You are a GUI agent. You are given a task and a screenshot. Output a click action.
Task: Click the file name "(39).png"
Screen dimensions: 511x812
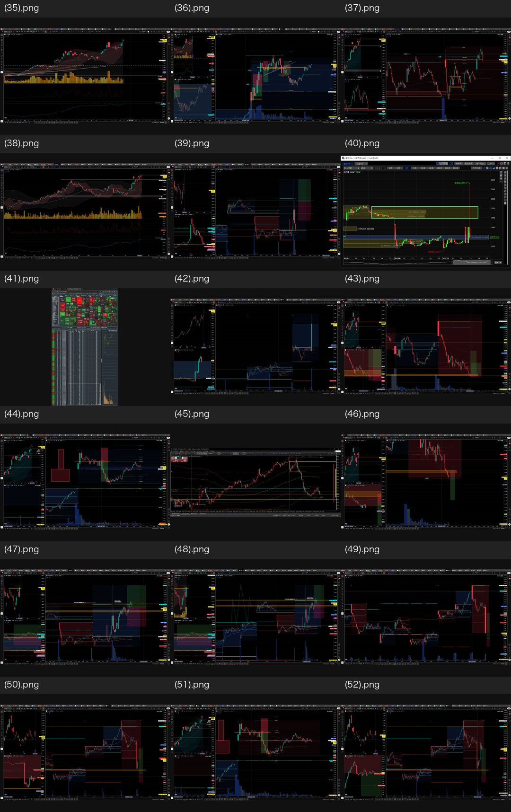point(192,143)
